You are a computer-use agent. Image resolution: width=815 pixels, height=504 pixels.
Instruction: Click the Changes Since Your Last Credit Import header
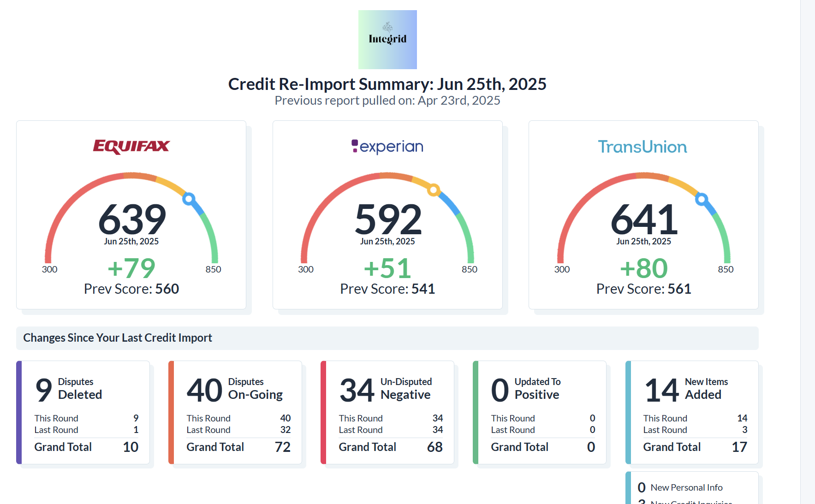click(118, 338)
